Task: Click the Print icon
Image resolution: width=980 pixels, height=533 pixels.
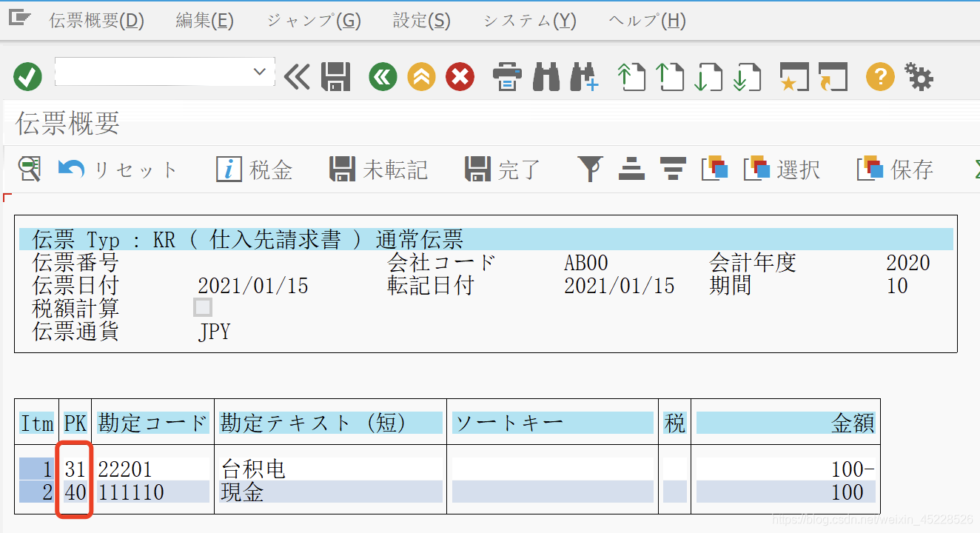Action: tap(507, 76)
